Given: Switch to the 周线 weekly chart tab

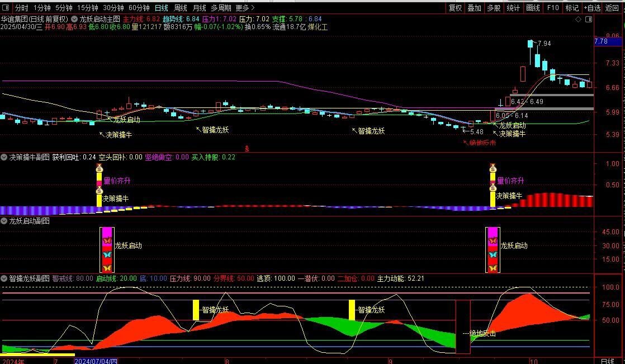Looking at the screenshot, I should click(x=181, y=8).
